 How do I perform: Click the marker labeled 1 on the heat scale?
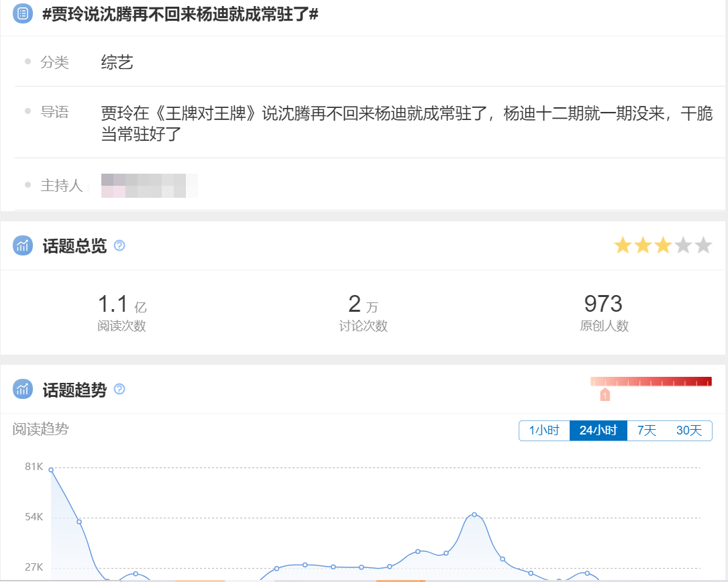click(x=606, y=395)
